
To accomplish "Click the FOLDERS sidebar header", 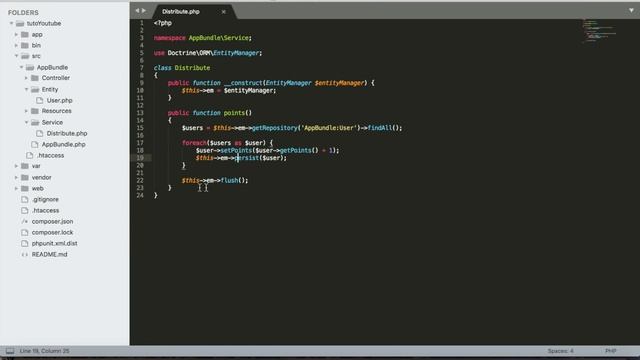I will pyautogui.click(x=23, y=13).
